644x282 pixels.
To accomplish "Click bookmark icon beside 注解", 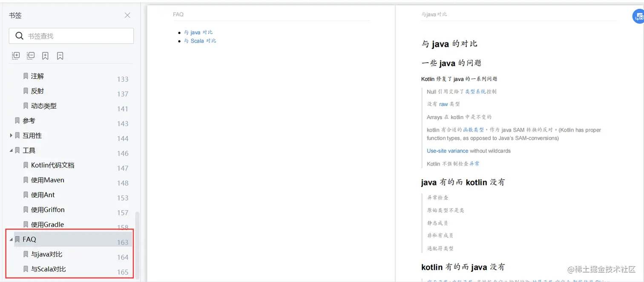I will [x=26, y=76].
